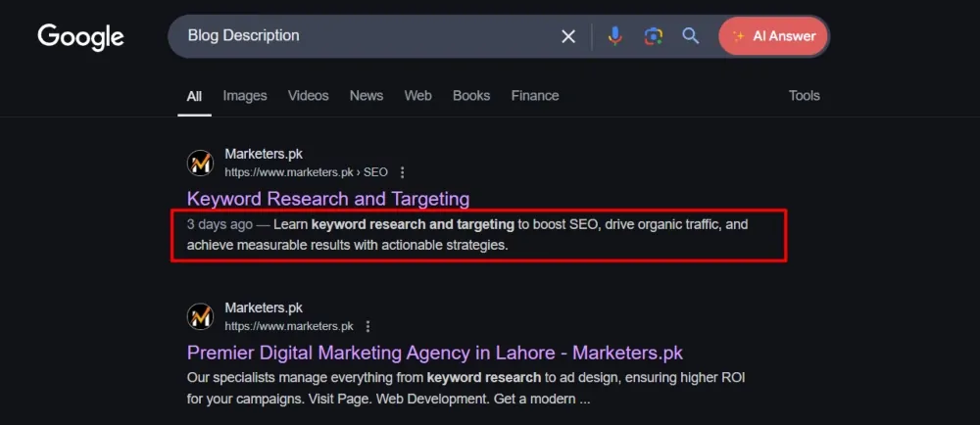The height and width of the screenshot is (425, 980).
Task: Click second Marketers.pk result favicon
Action: (201, 316)
